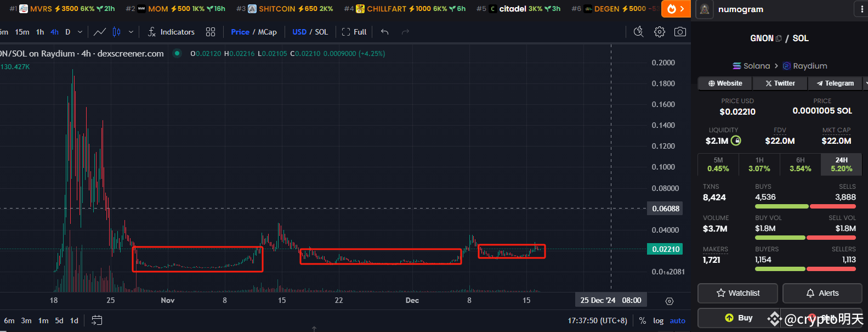This screenshot has width=868, height=332.
Task: Open trending token DEGEN
Action: (x=615, y=9)
